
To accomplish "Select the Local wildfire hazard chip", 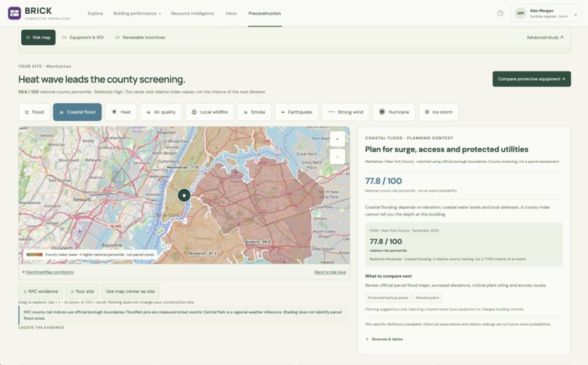I will pyautogui.click(x=209, y=112).
